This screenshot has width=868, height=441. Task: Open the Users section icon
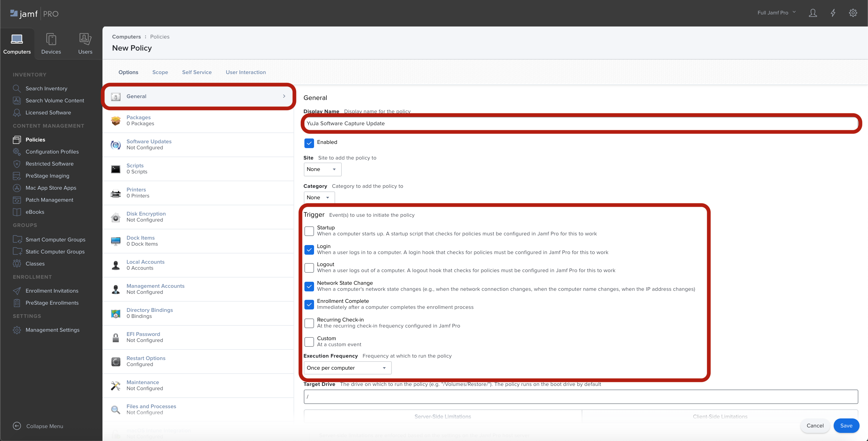click(x=85, y=39)
